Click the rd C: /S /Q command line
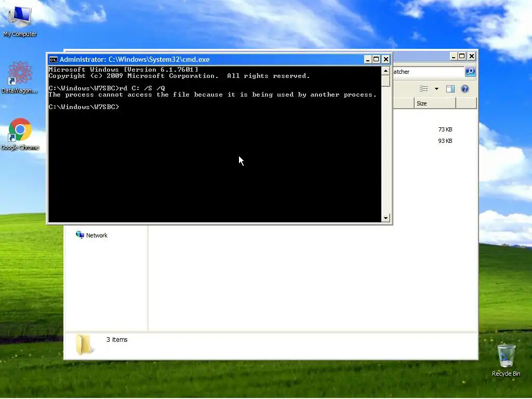The image size is (532, 399). click(x=107, y=88)
